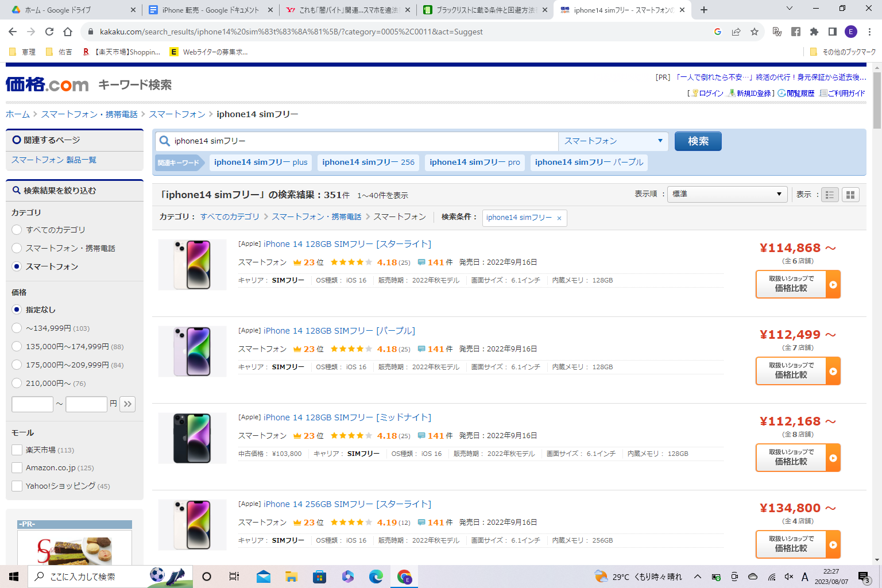Click related keyword iphone14 simフリー pro

pyautogui.click(x=475, y=163)
